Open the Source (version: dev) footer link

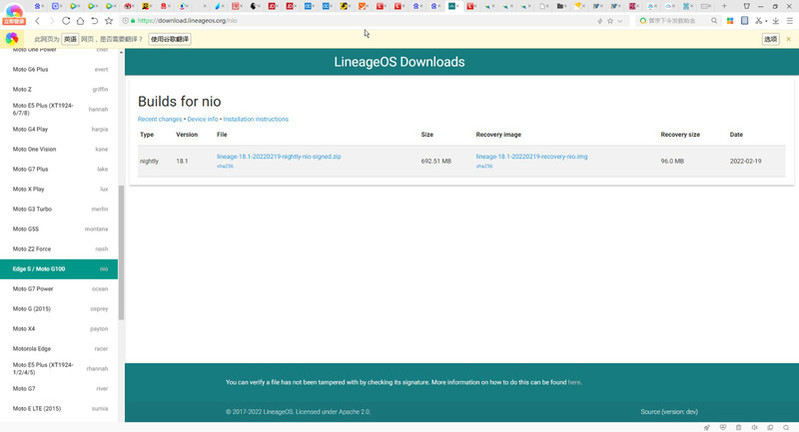click(x=669, y=412)
